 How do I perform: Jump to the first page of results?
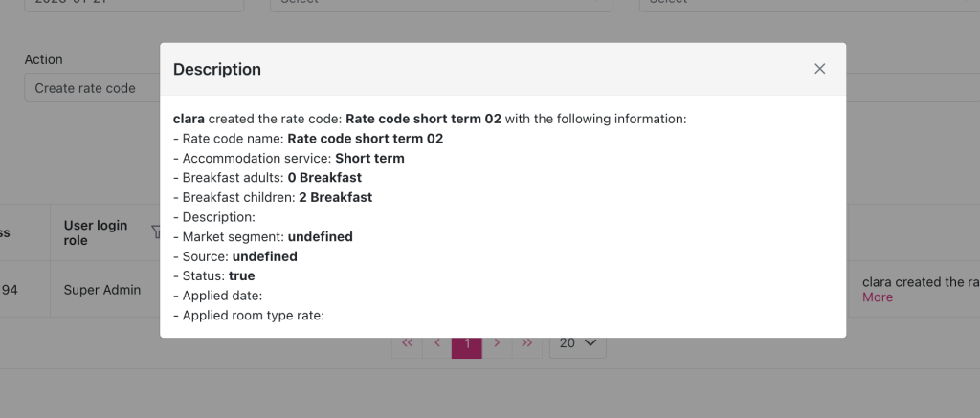408,343
